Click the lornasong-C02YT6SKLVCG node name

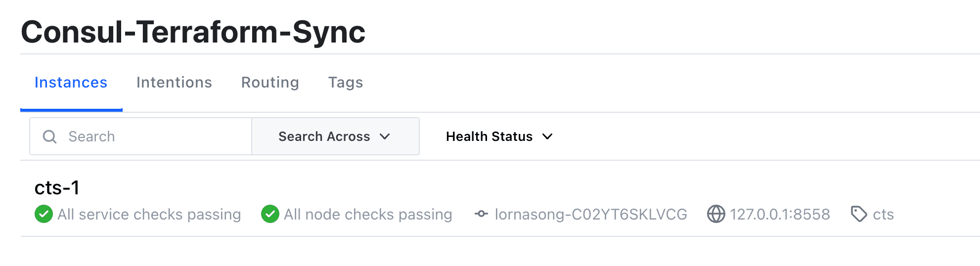coord(591,214)
